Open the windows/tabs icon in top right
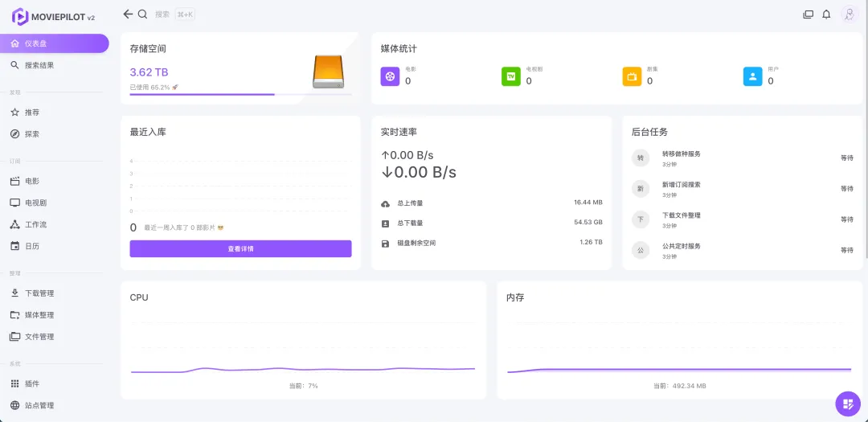The height and width of the screenshot is (422, 868). coord(809,15)
